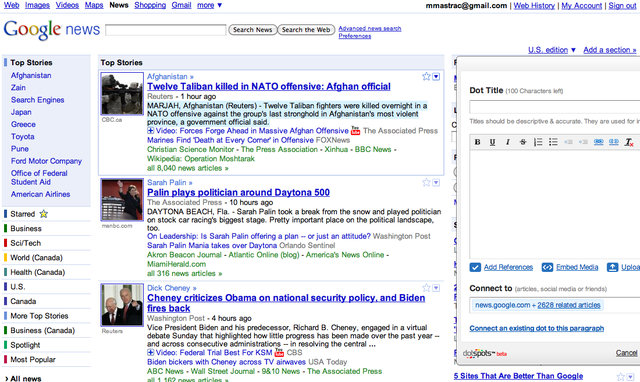The height and width of the screenshot is (382, 640).
Task: Click the yellow star next to Starred
Action: coord(44,213)
